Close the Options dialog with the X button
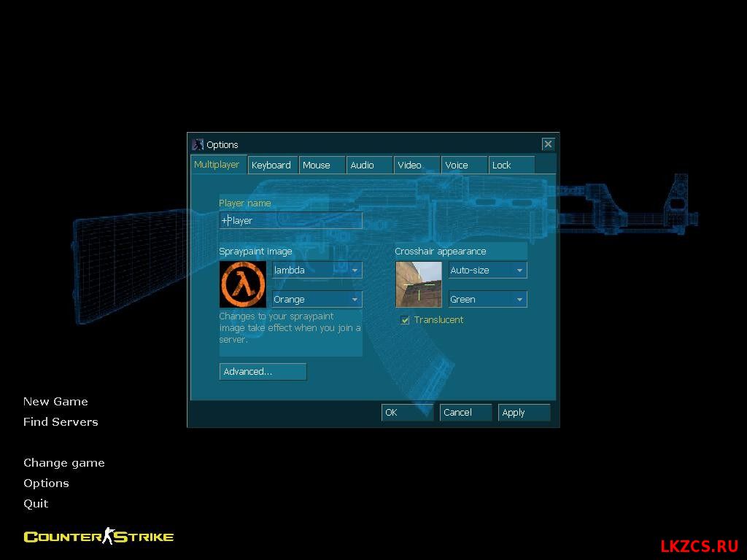Screen dimensions: 747x560 pos(548,144)
